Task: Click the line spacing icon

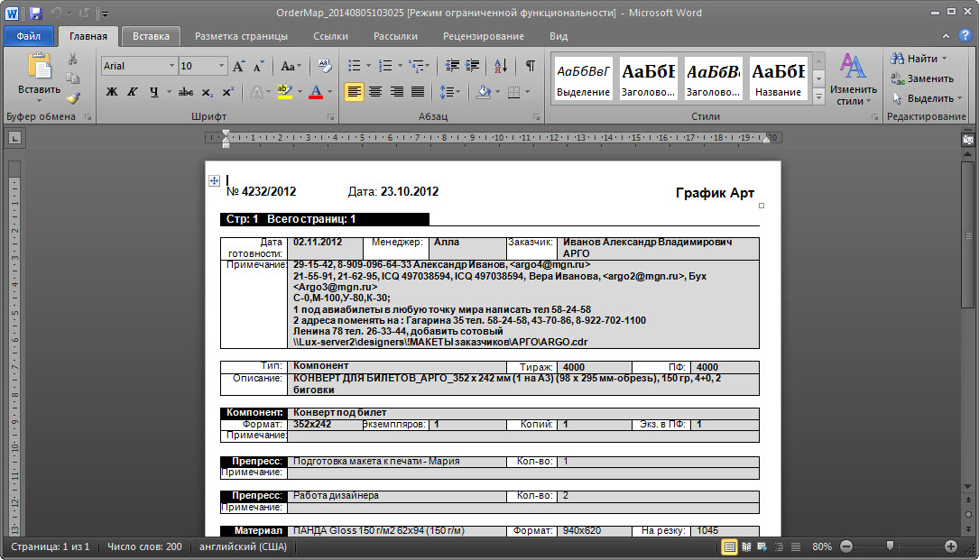Action: (446, 92)
